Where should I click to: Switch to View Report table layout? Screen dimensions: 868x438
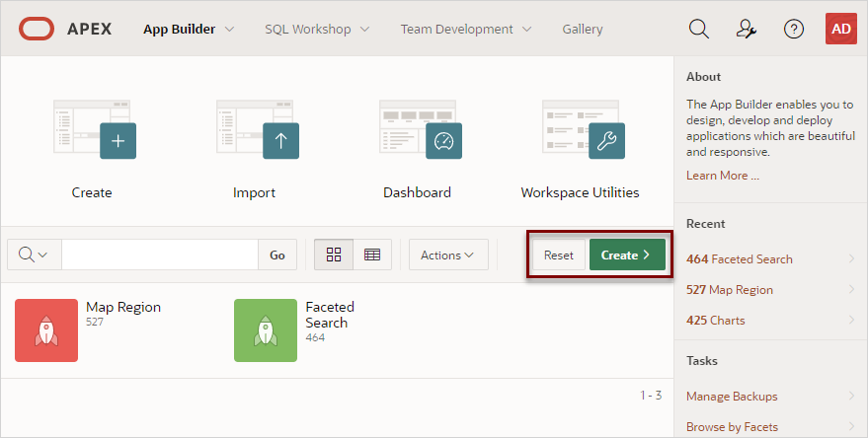372,255
